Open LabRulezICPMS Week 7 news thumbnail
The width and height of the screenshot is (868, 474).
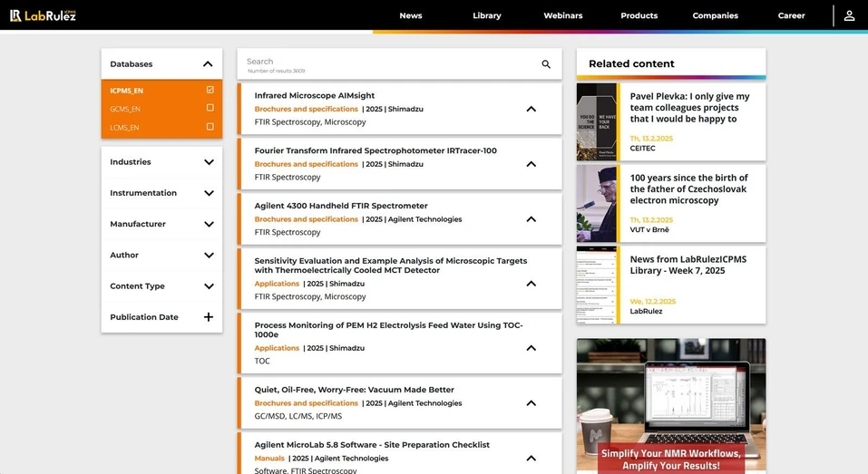tap(598, 285)
